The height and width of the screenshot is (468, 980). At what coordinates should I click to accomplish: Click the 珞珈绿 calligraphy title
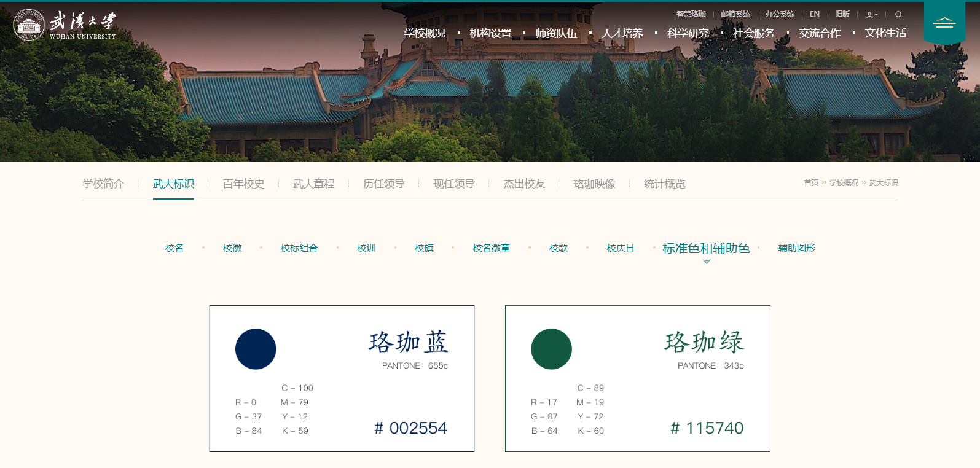tap(704, 342)
